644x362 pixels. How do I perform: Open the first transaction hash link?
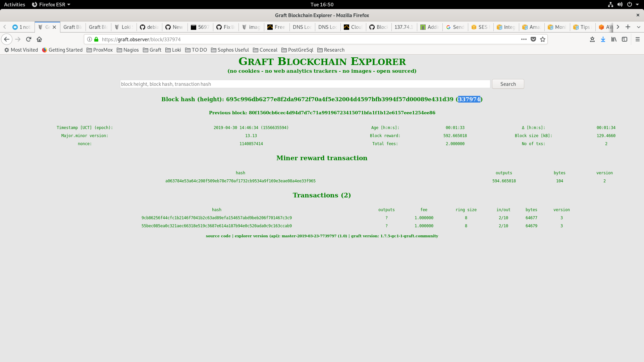coord(217,218)
